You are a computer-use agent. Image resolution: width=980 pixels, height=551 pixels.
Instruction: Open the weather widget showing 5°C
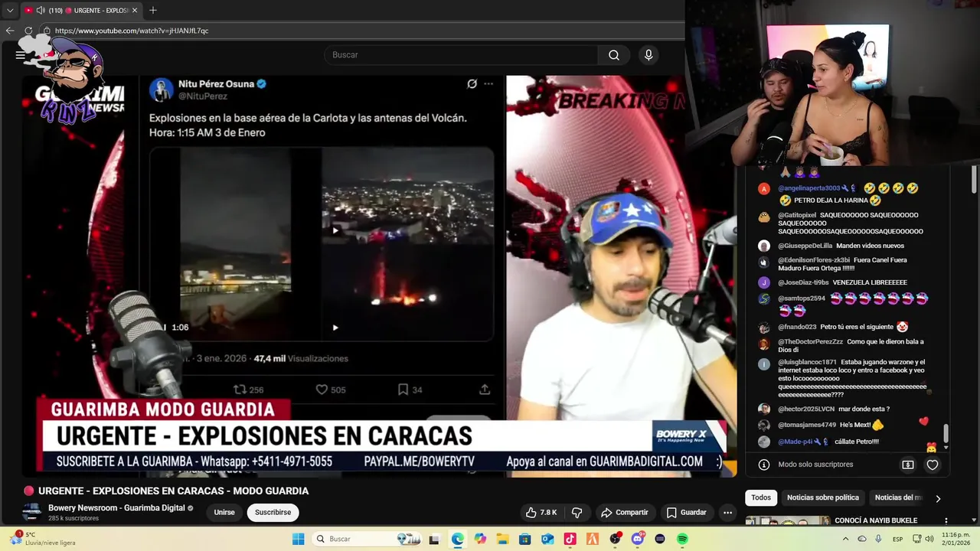[x=43, y=539]
